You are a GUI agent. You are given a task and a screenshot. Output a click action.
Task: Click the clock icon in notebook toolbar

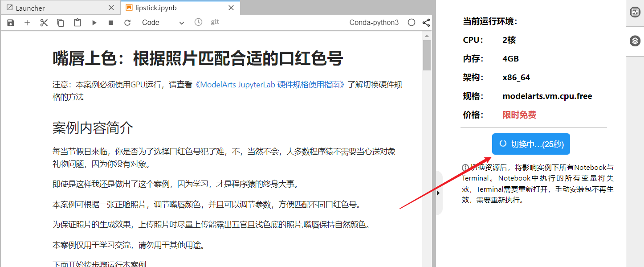tap(198, 22)
